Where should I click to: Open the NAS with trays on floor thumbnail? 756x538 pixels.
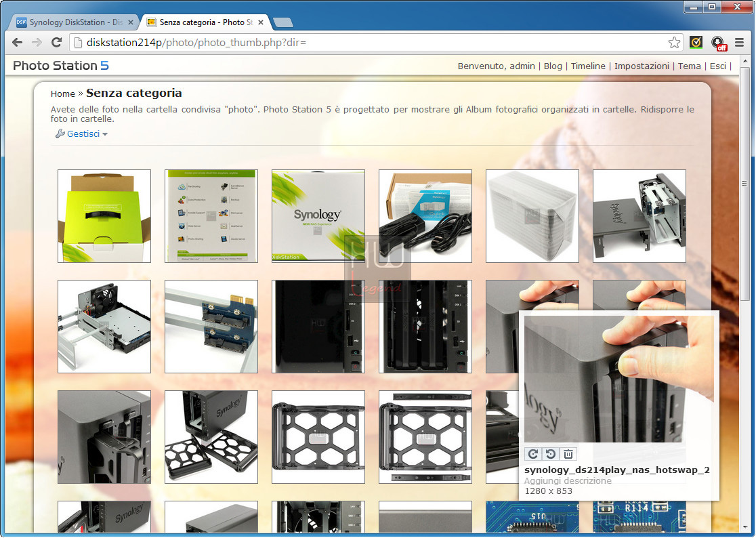pos(211,437)
